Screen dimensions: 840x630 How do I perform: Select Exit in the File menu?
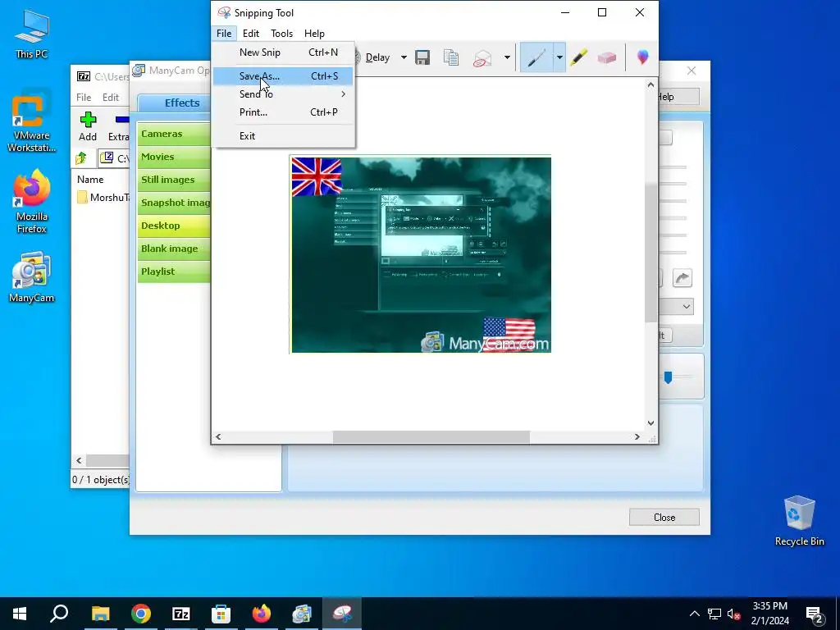[283, 136]
